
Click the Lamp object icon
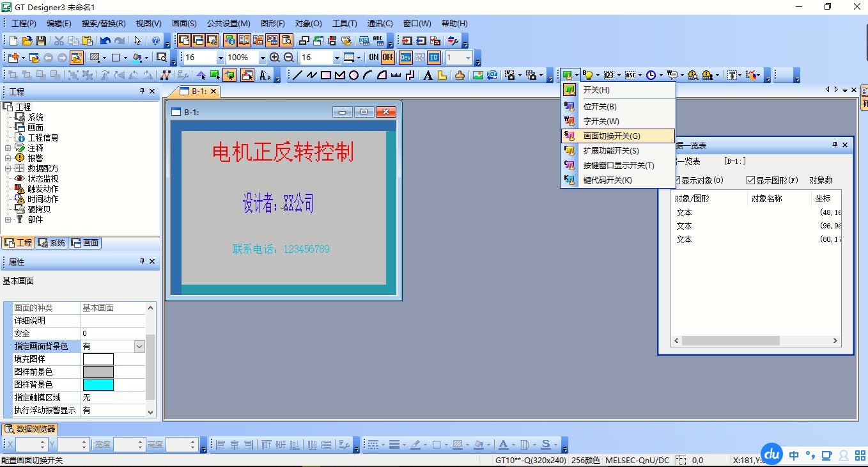coord(587,75)
